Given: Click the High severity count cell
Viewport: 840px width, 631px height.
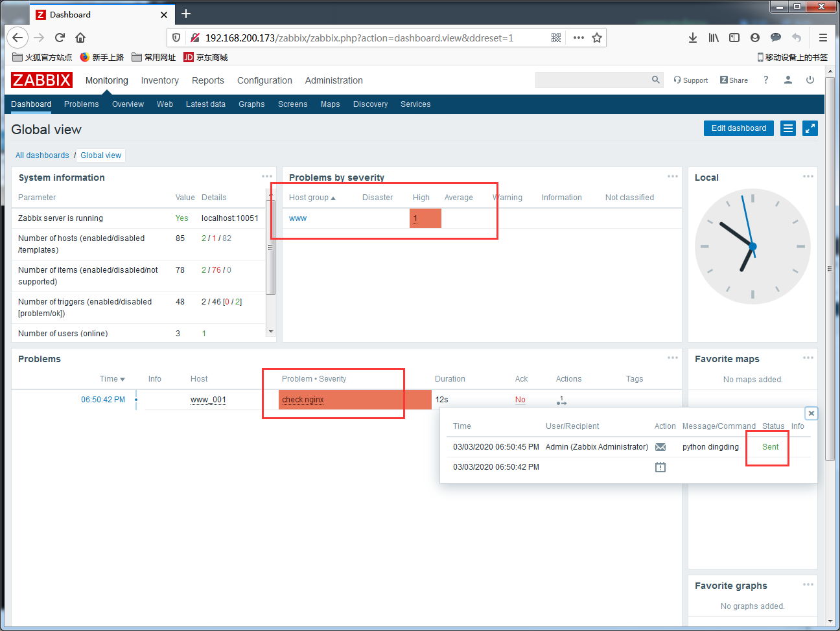Looking at the screenshot, I should (425, 218).
